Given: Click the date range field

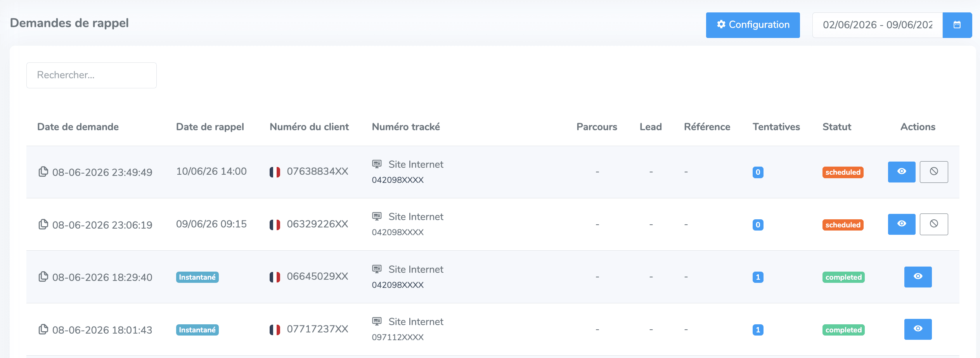Looking at the screenshot, I should coord(878,25).
